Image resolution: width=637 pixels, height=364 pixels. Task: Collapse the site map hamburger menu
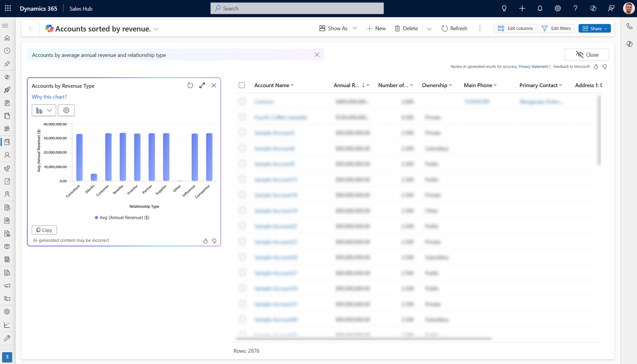5,25
